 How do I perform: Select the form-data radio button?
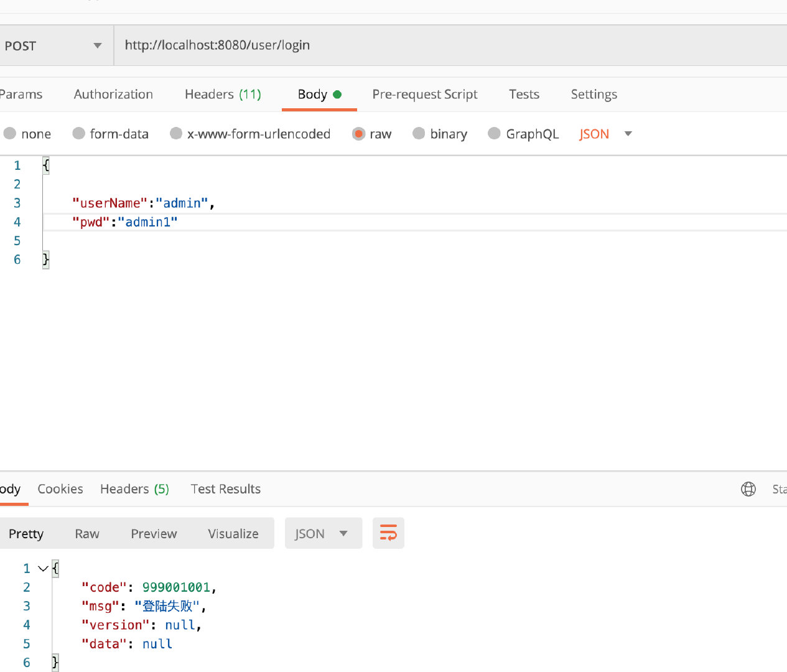79,134
